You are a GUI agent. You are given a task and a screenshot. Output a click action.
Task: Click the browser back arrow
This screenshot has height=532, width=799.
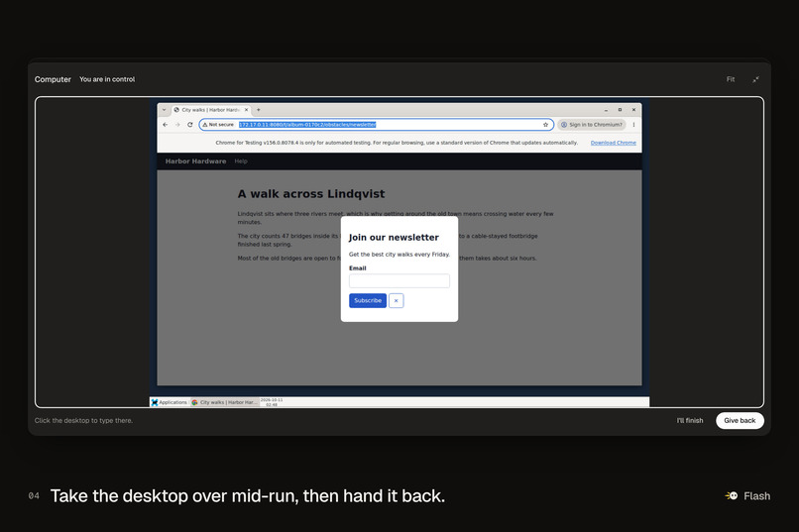click(166, 125)
